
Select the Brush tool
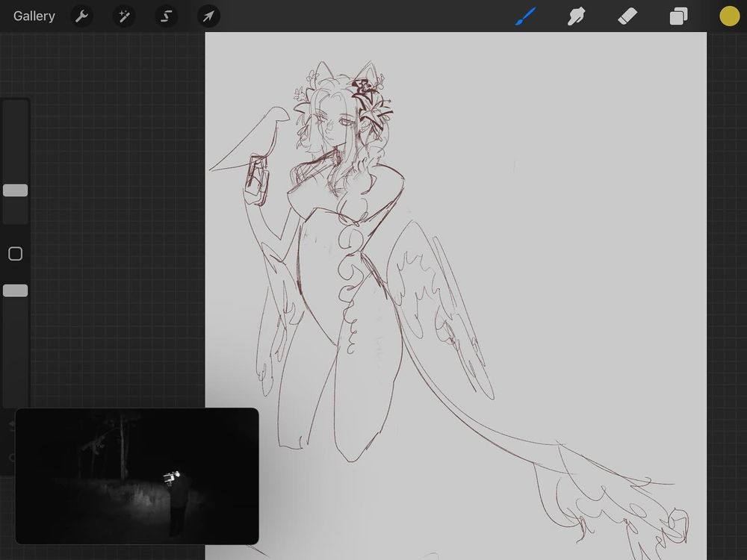(x=525, y=16)
